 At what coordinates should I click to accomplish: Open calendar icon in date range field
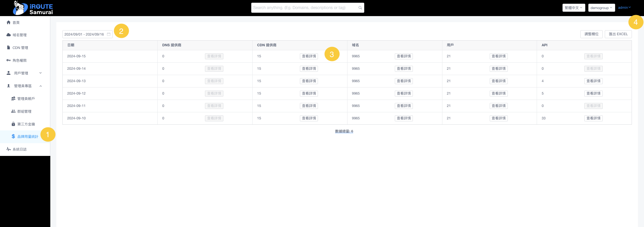point(109,34)
